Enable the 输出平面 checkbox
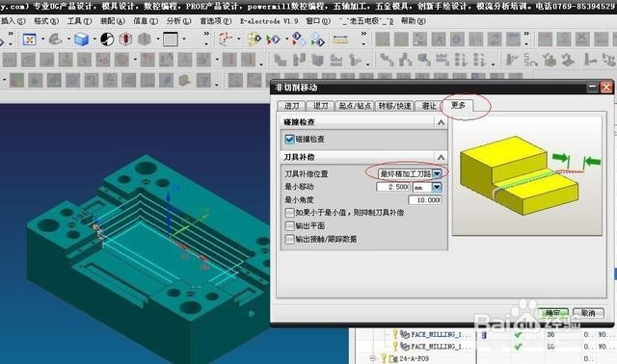This screenshot has width=617, height=364. pos(289,225)
